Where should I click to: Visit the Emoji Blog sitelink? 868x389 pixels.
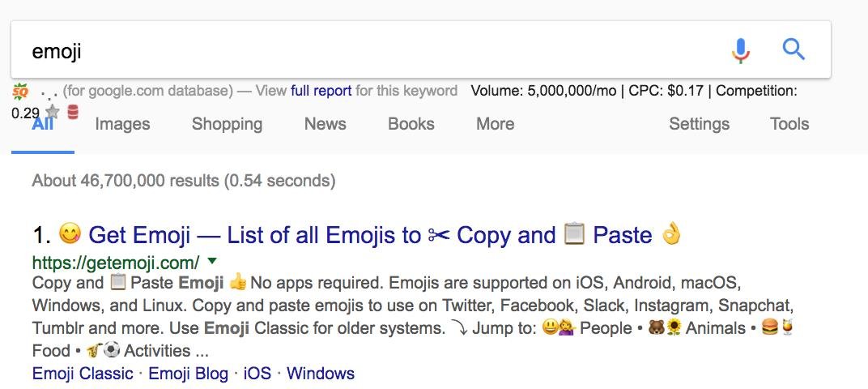tap(188, 374)
